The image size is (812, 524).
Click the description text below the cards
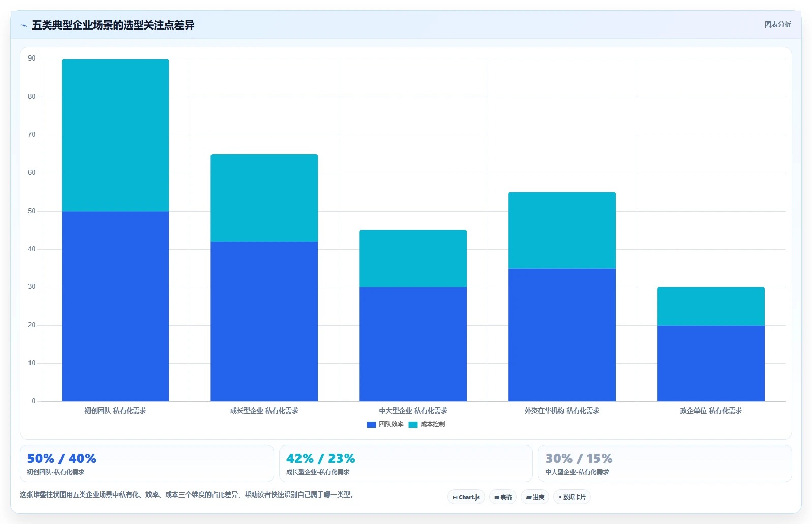point(187,494)
